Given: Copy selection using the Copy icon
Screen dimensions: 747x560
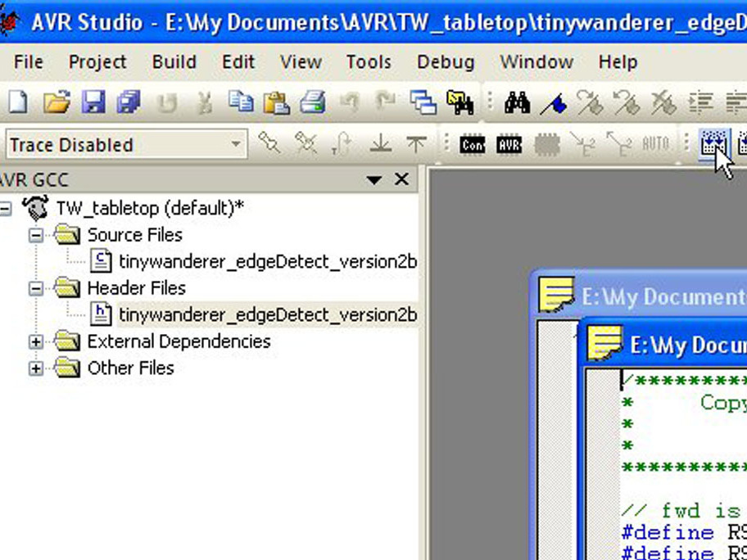Looking at the screenshot, I should [x=241, y=102].
